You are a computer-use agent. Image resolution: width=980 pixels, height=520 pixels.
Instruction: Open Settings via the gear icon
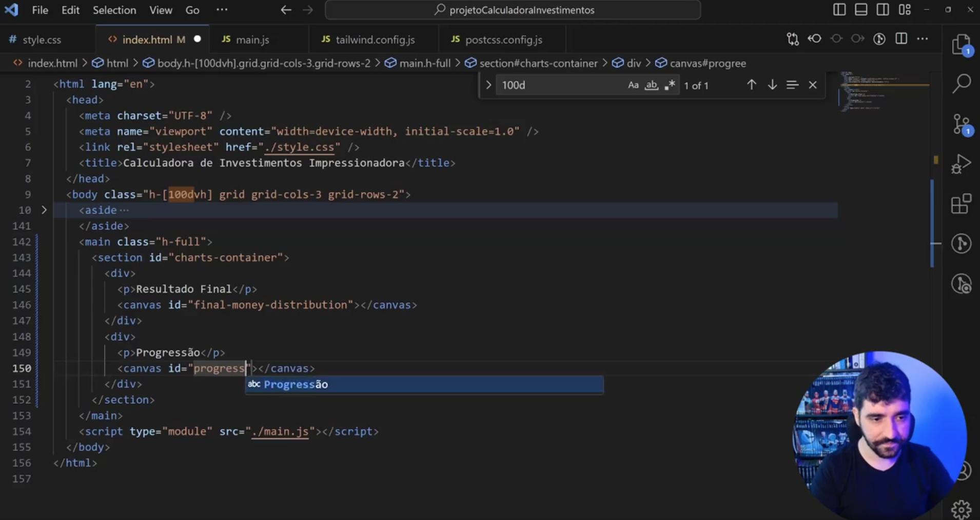pos(961,509)
